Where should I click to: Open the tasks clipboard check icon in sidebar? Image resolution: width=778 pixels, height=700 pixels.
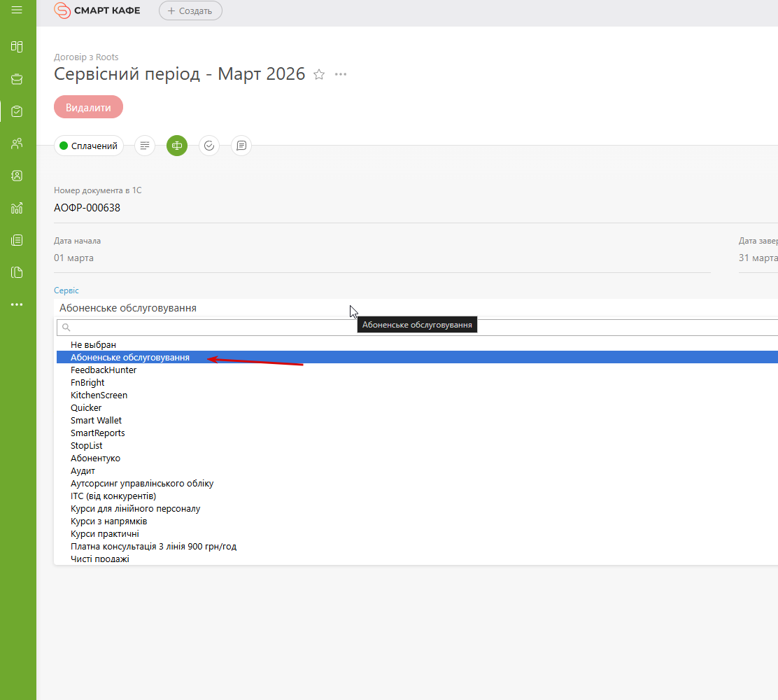[x=17, y=111]
